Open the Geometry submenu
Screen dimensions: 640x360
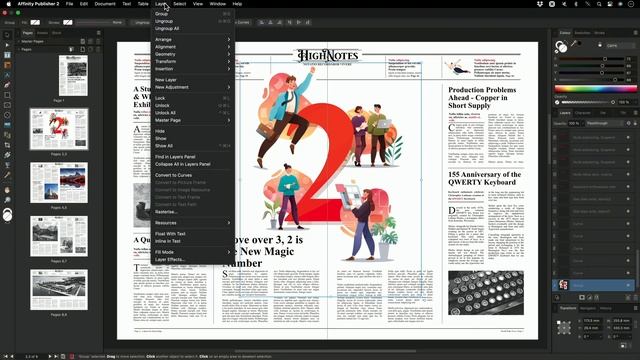[192, 54]
